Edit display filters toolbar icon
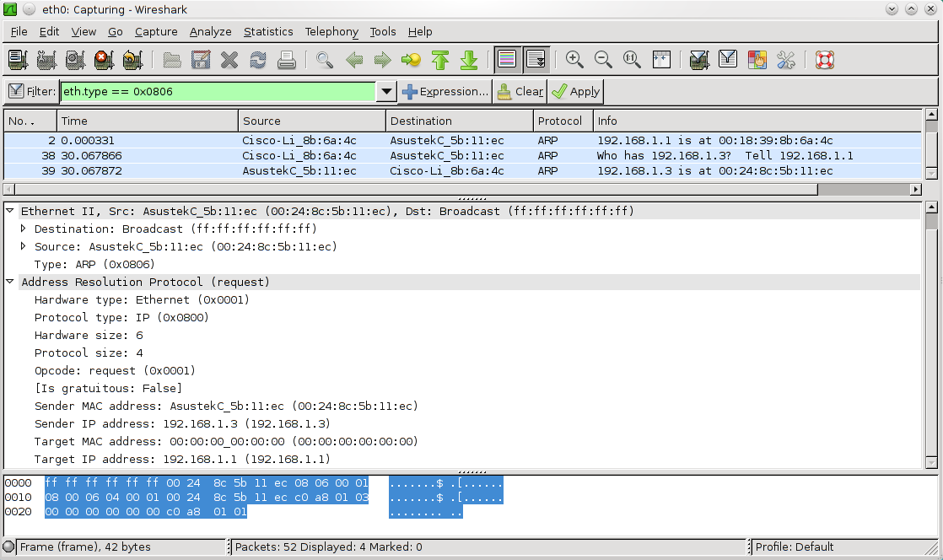The width and height of the screenshot is (943, 560). (728, 60)
